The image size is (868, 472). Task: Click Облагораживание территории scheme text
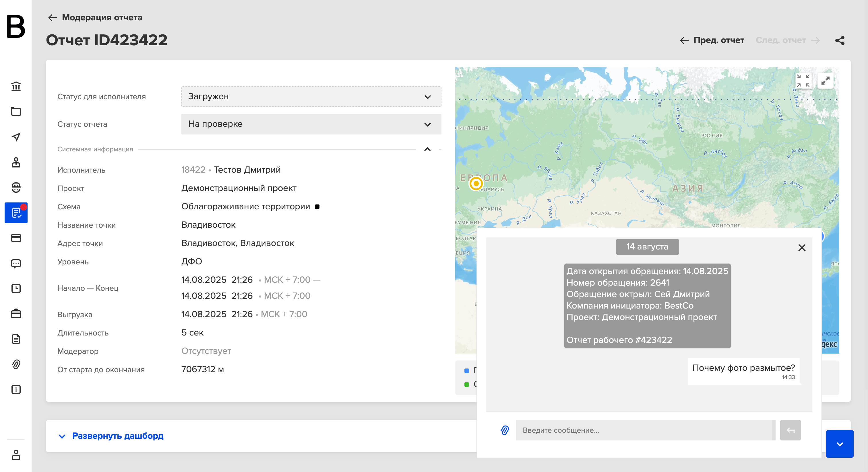(246, 207)
